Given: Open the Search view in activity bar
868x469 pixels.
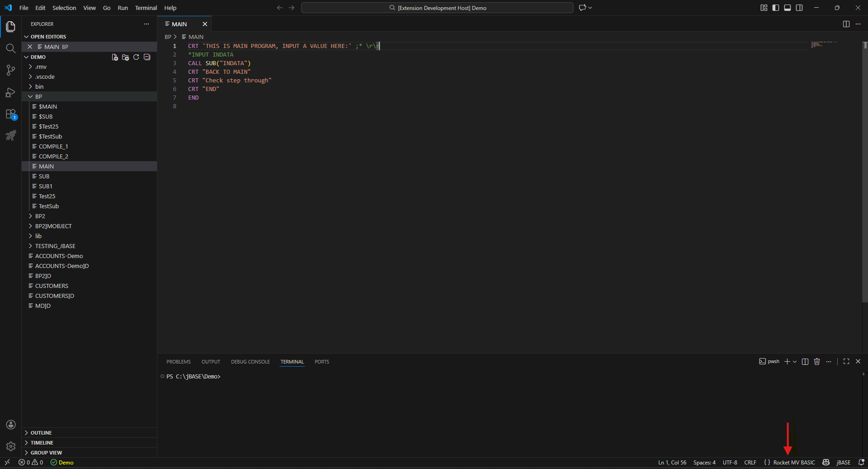Looking at the screenshot, I should (x=10, y=48).
